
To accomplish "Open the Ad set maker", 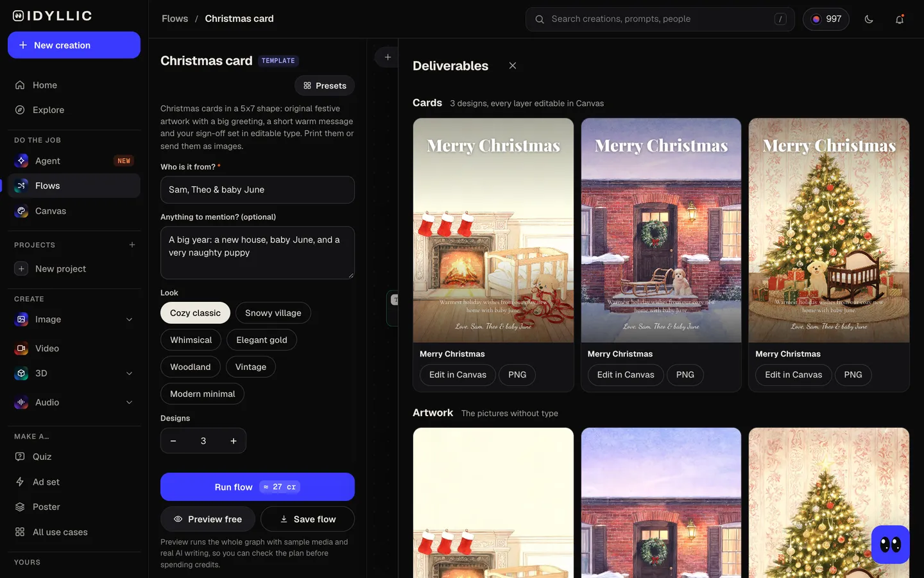I will pyautogui.click(x=74, y=482).
